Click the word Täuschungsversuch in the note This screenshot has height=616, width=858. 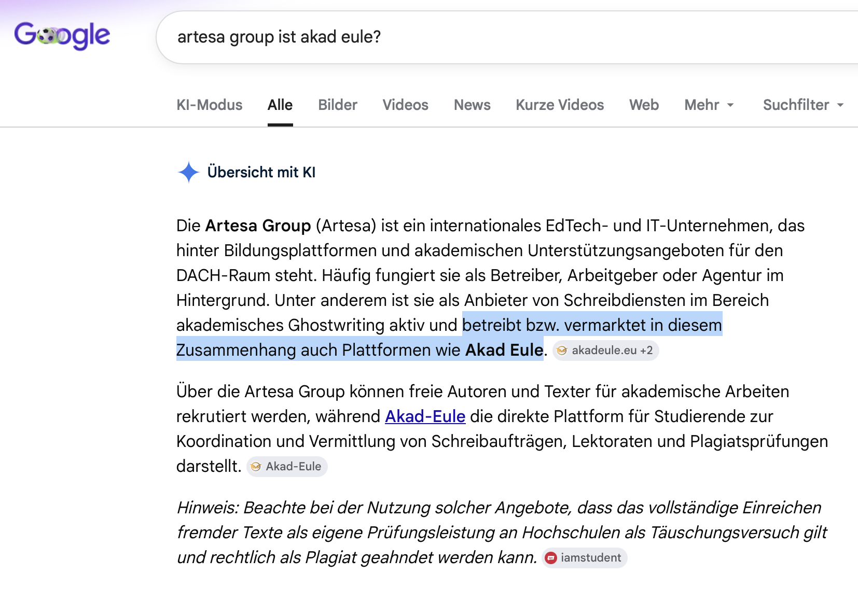tap(724, 533)
